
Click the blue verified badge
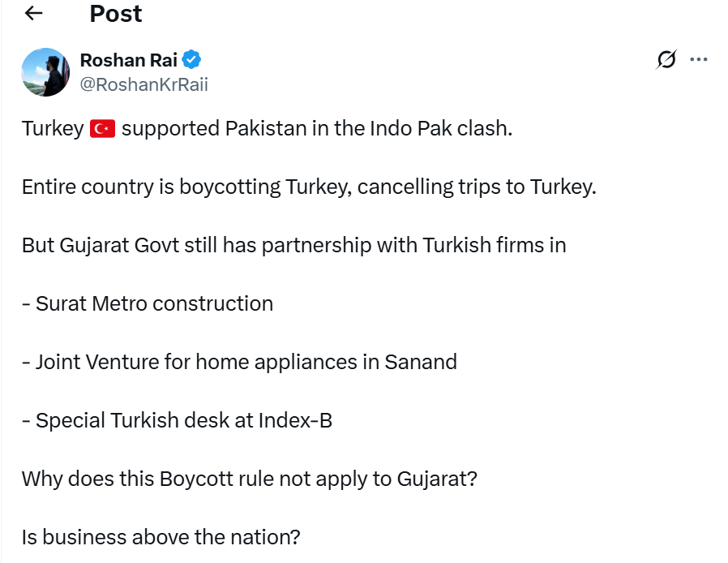(x=192, y=59)
